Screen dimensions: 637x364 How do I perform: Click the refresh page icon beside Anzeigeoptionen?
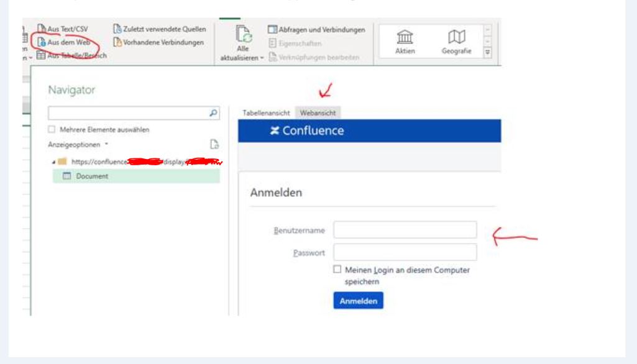point(214,144)
